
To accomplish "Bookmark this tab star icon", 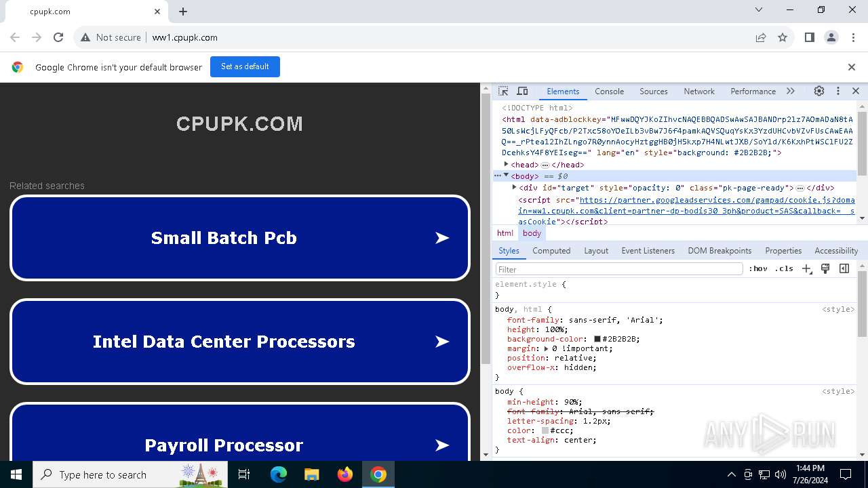I will pos(783,37).
